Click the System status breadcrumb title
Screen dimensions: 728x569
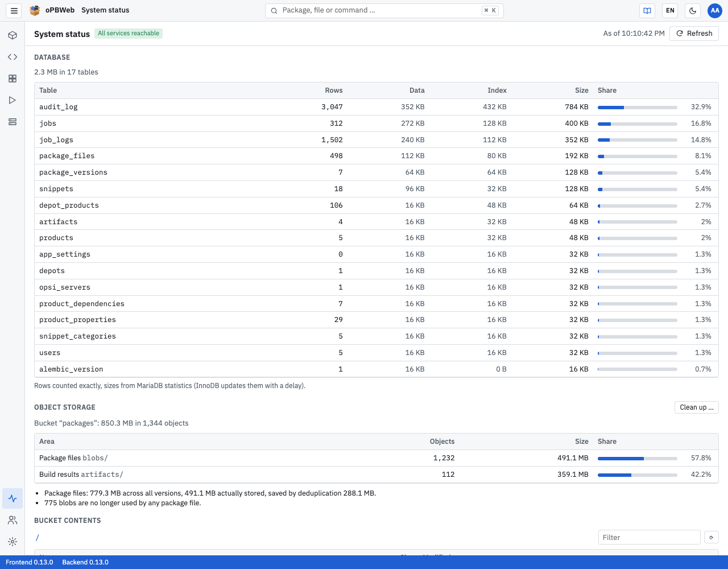coord(105,10)
